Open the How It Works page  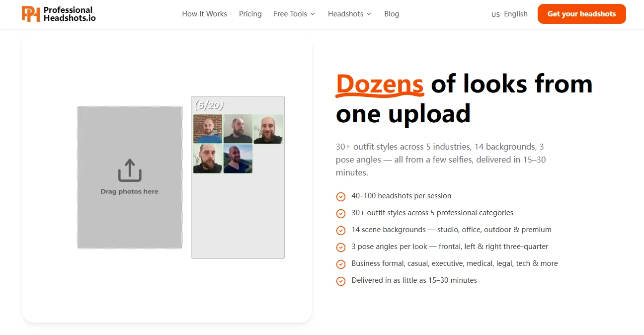[204, 14]
